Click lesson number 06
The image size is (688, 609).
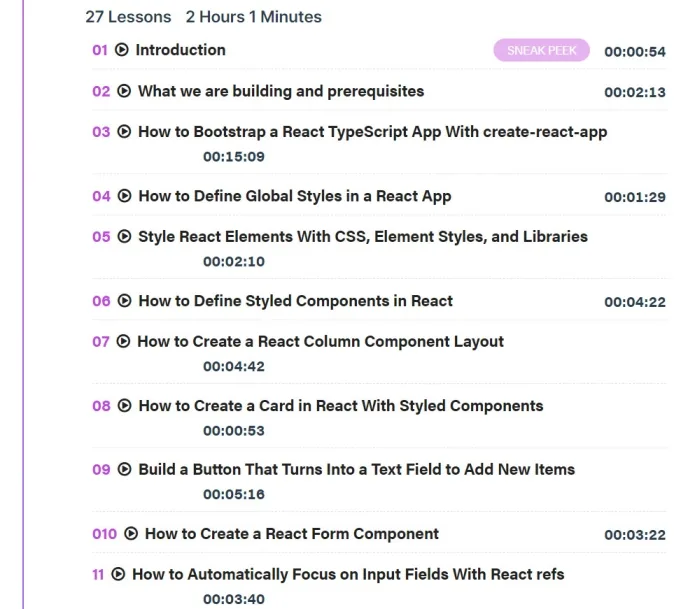(101, 301)
